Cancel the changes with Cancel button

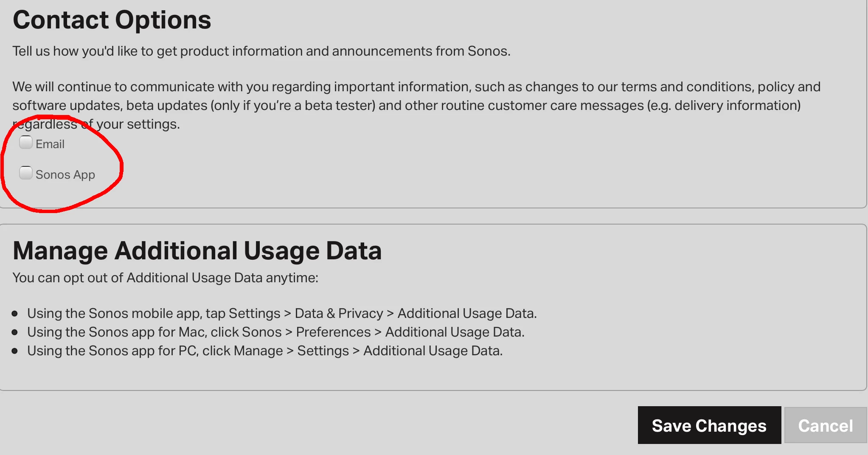(x=825, y=426)
